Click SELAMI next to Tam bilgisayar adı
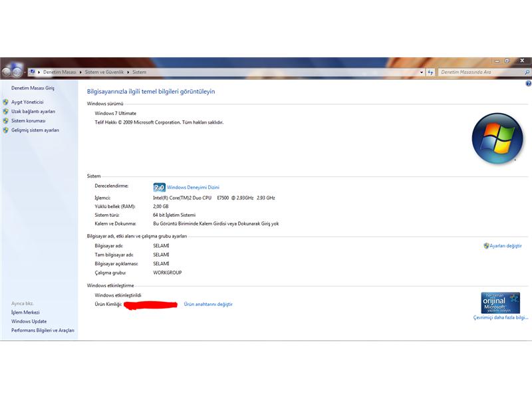532x399 pixels. (161, 255)
